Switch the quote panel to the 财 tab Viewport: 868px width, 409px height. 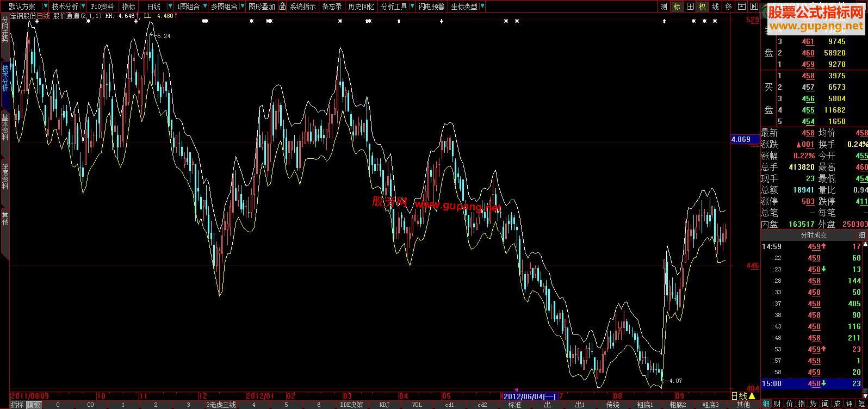[778, 404]
